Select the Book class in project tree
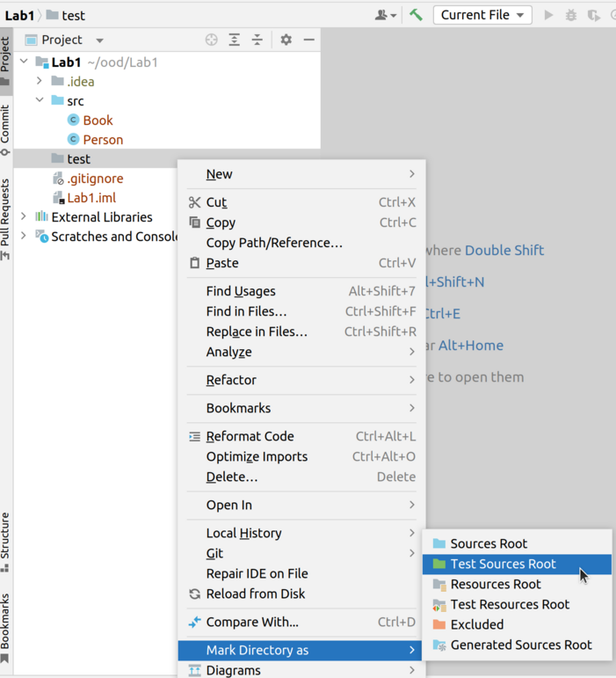 (x=98, y=120)
